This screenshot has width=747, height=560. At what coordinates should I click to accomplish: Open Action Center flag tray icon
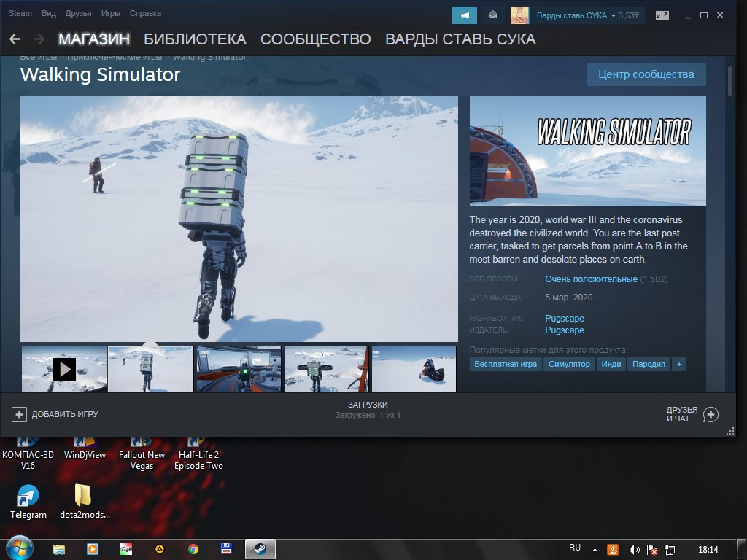[652, 550]
